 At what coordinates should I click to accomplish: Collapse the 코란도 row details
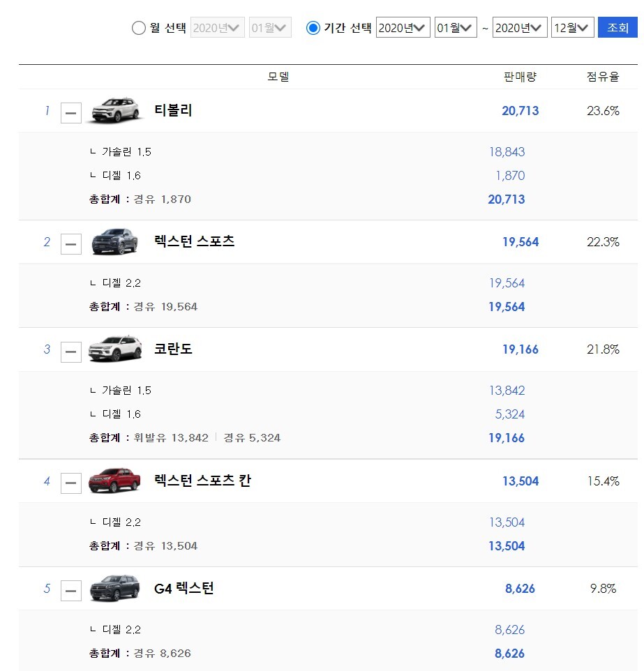tap(71, 352)
